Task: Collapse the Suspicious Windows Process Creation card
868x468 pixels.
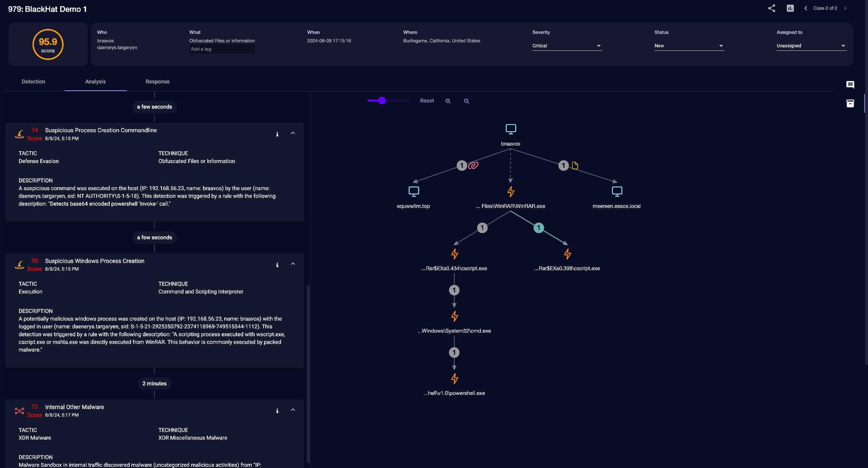Action: (x=293, y=264)
